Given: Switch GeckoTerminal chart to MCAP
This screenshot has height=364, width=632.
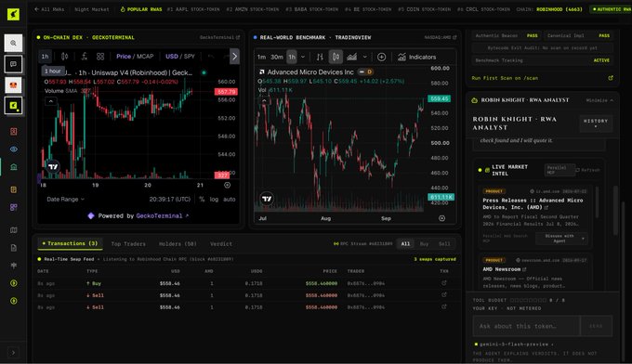Looking at the screenshot, I should point(145,57).
